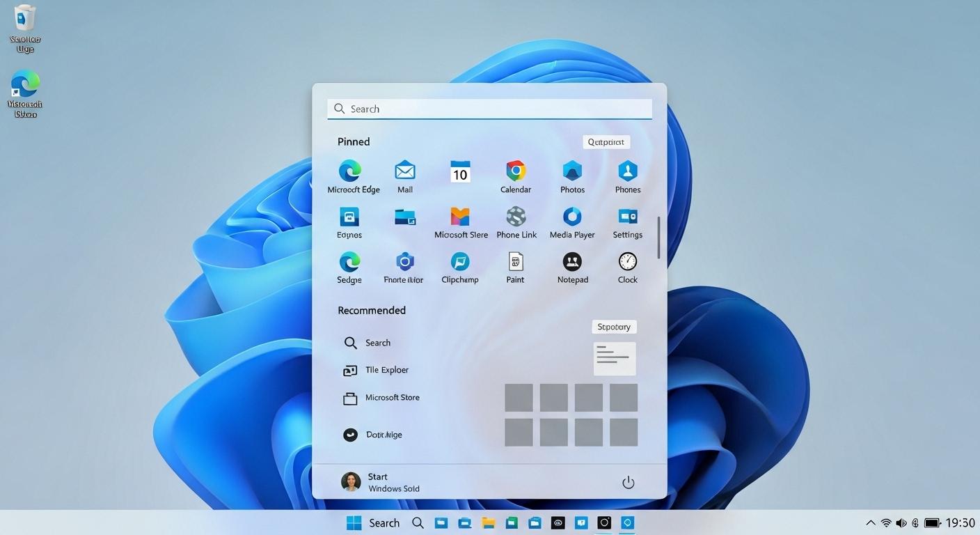Open the Wi-Fi settings from the system tray
Viewport: 980px width, 535px height.
pos(885,522)
